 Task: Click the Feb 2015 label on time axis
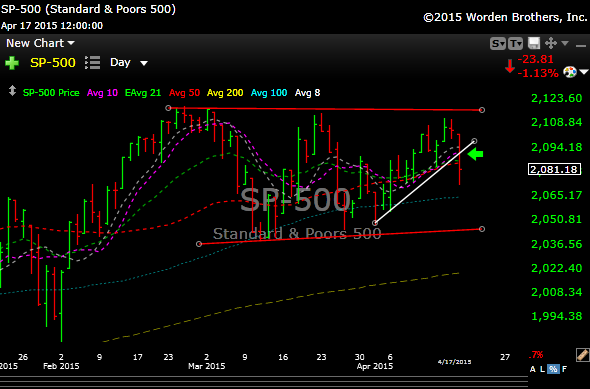tap(61, 366)
